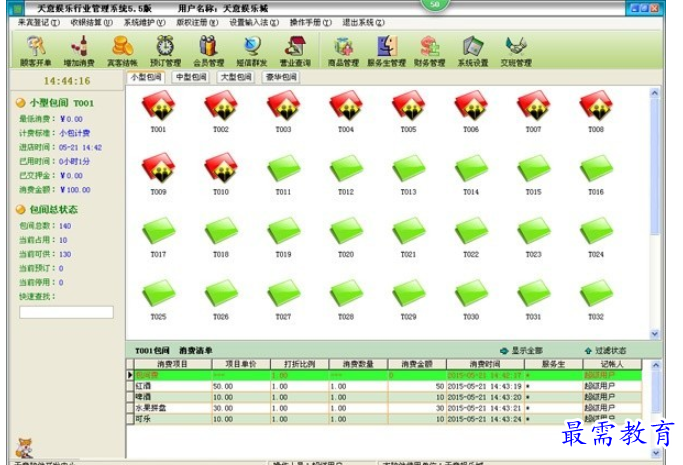Open 商品管理 toolbar icon
The width and height of the screenshot is (683, 465).
click(x=343, y=51)
